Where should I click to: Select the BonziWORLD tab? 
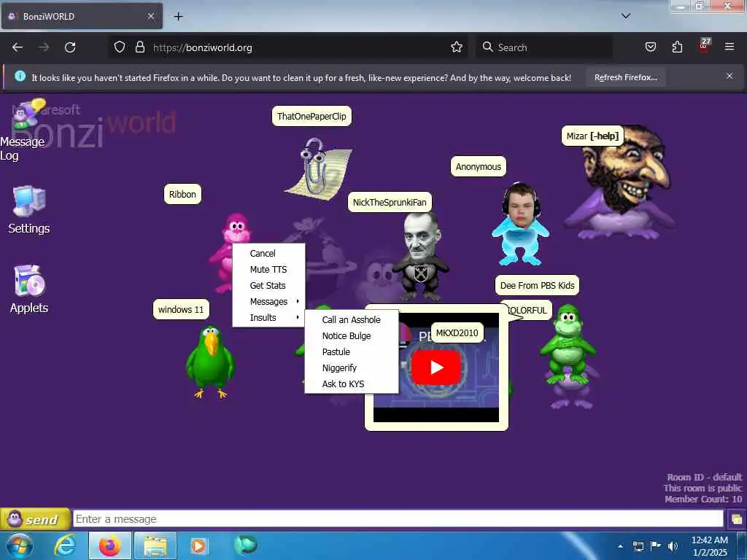(x=82, y=16)
